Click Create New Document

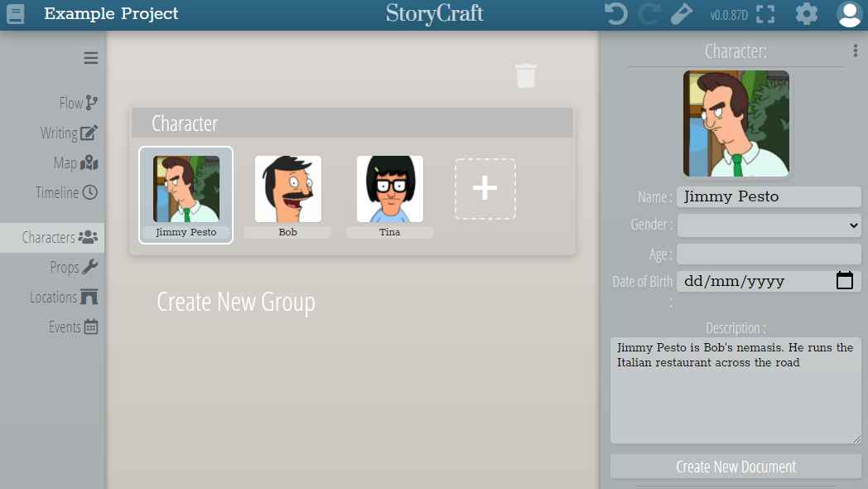coord(735,466)
